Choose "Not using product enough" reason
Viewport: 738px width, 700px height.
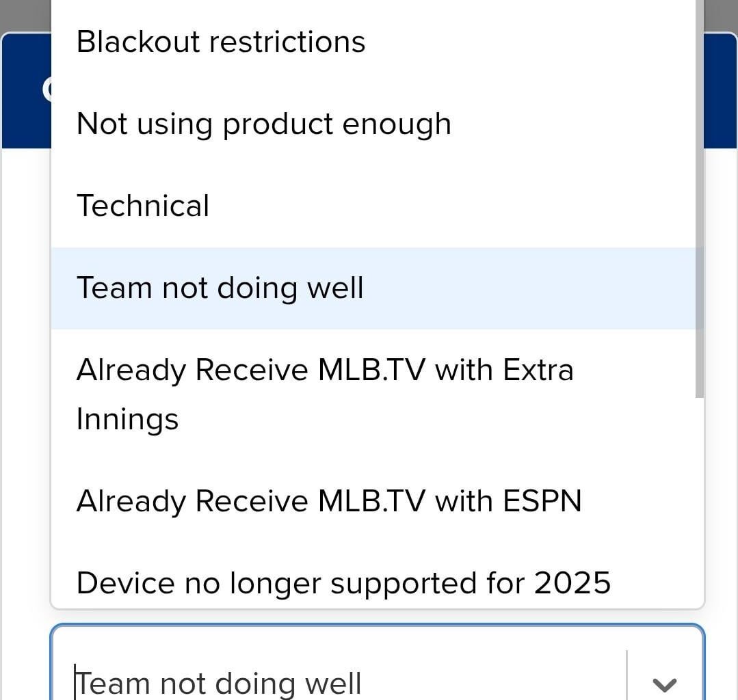(x=263, y=124)
